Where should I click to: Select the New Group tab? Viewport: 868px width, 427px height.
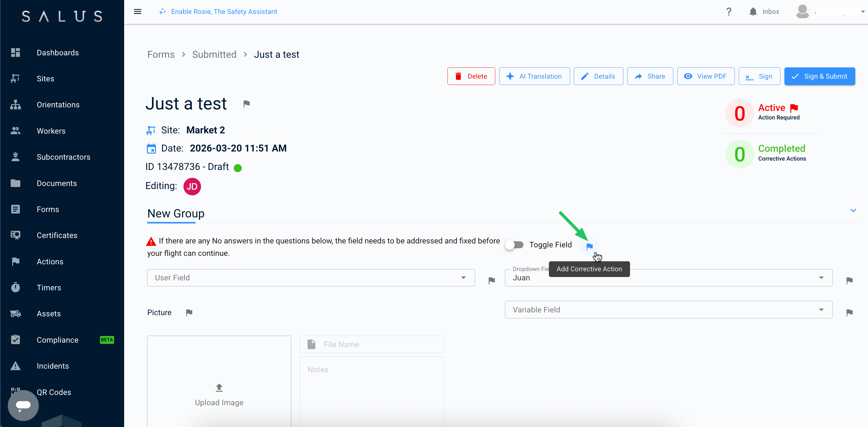[176, 213]
